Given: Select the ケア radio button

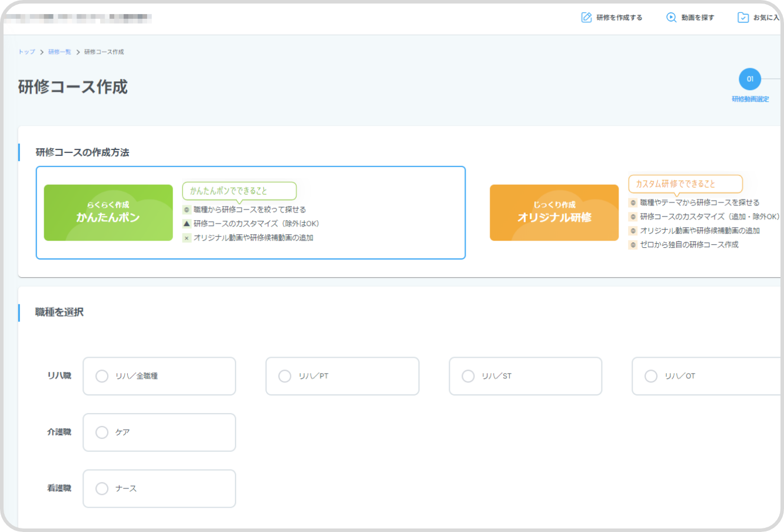Looking at the screenshot, I should coord(102,433).
